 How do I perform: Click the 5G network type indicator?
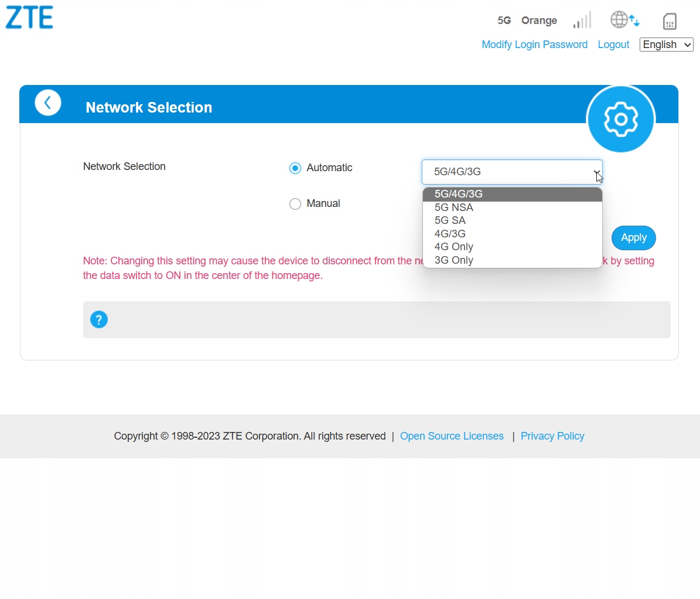coord(504,21)
